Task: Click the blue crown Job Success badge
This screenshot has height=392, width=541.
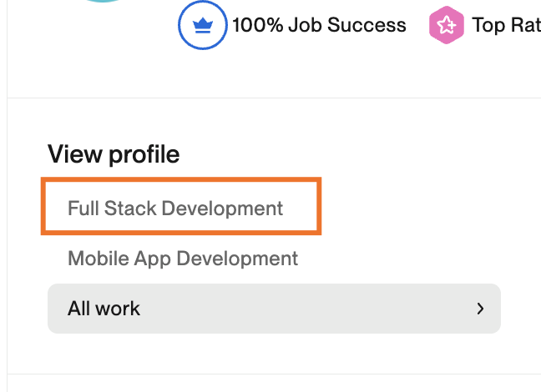Action: tap(203, 26)
